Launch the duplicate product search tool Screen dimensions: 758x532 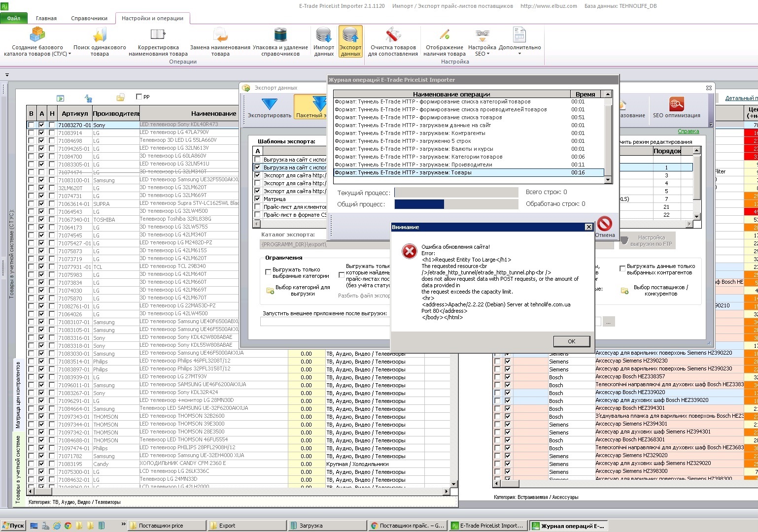tap(100, 42)
